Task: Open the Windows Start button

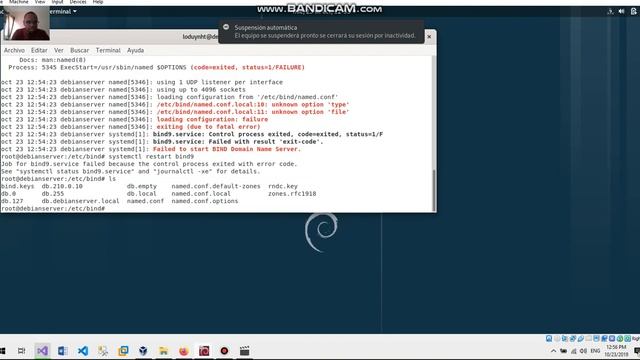Action: coord(2,351)
